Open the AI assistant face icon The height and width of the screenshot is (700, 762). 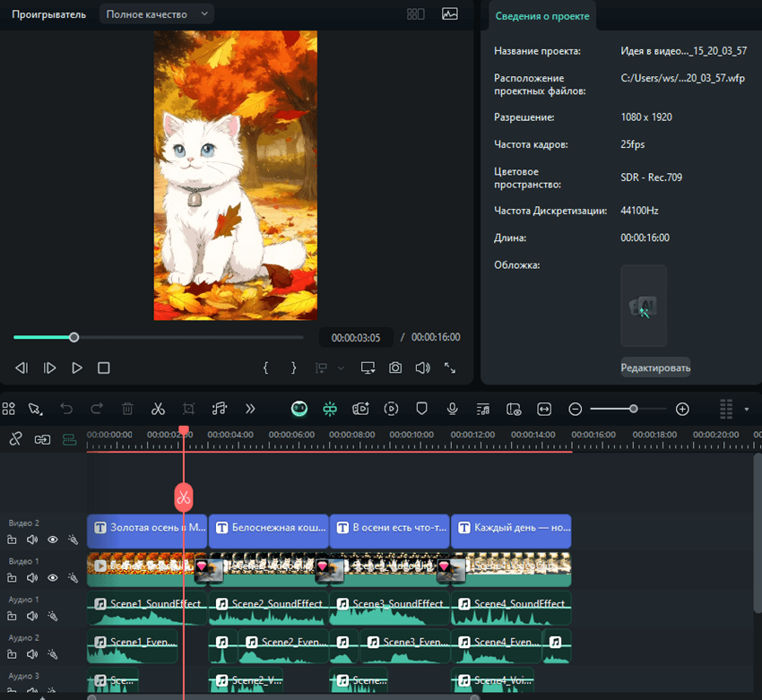pyautogui.click(x=299, y=409)
